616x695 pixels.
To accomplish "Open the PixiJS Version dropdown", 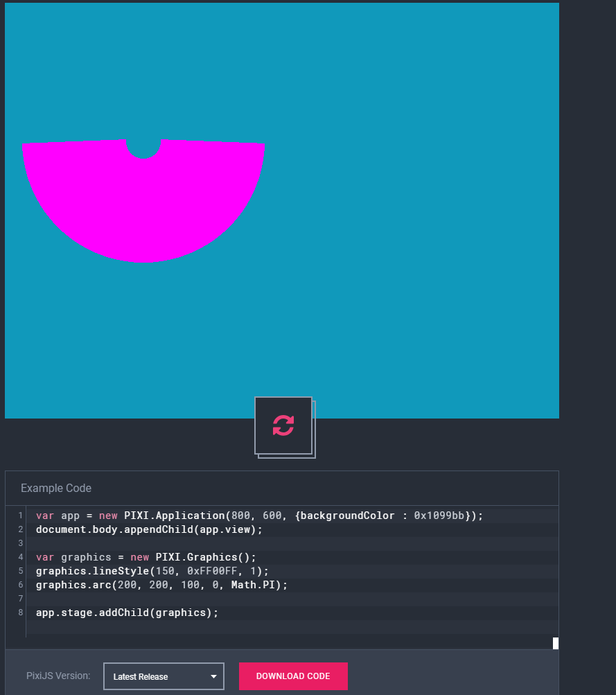I will [164, 676].
